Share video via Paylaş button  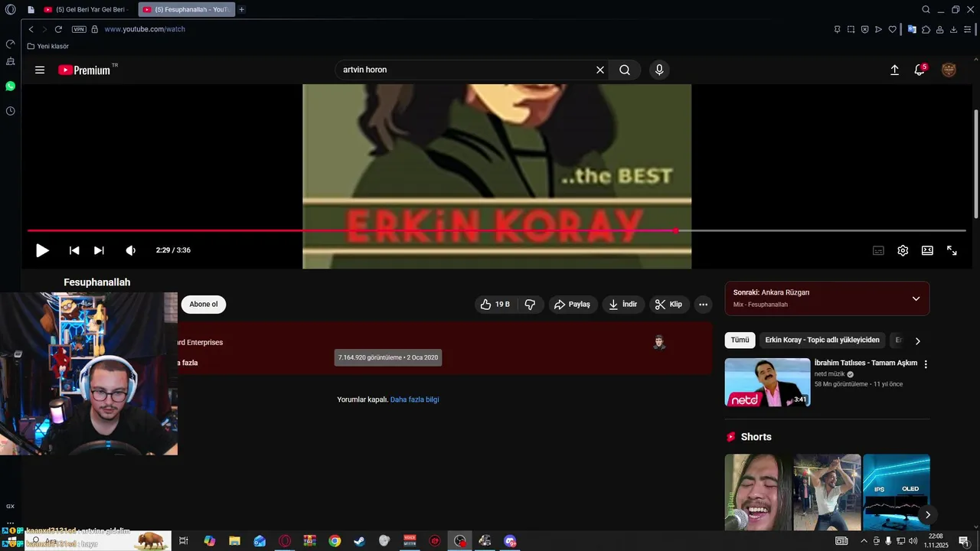572,304
